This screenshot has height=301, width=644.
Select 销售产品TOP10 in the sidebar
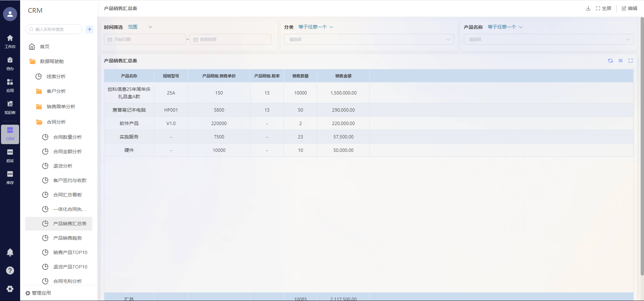(x=70, y=252)
